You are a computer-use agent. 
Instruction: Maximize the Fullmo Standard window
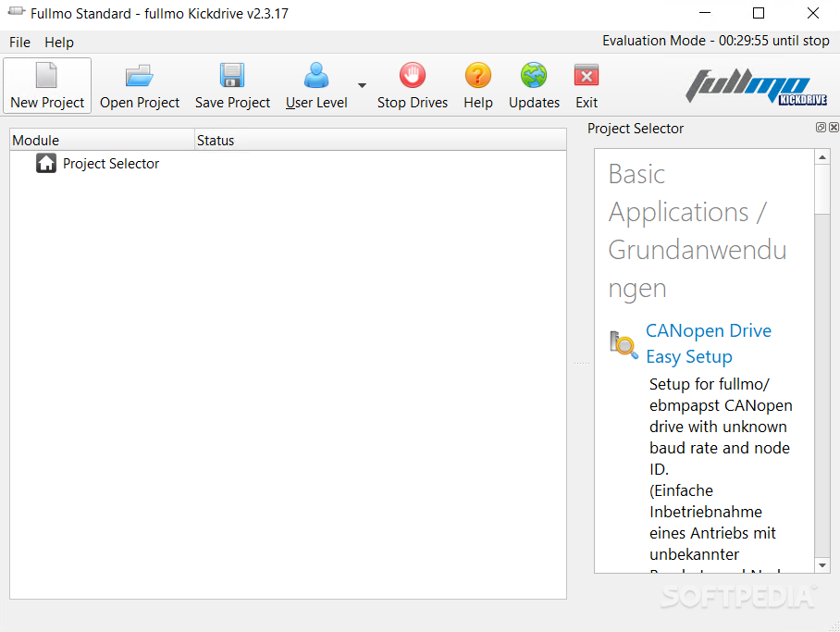click(x=759, y=13)
